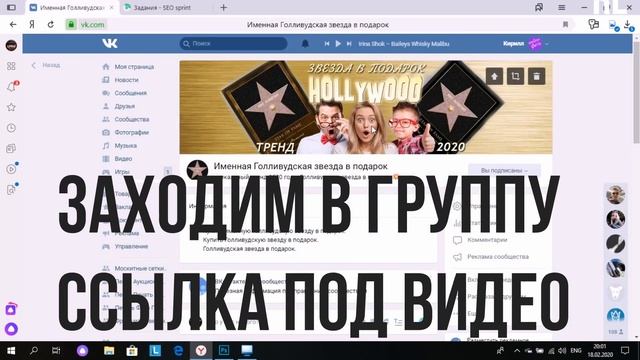Viewport: 640px width, 360px height.
Task: Open VK notifications bell
Action: (x=305, y=44)
